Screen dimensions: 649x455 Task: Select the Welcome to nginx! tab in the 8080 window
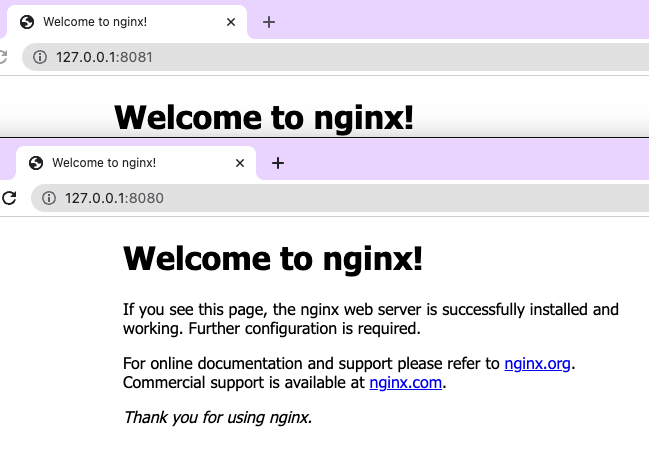point(136,163)
